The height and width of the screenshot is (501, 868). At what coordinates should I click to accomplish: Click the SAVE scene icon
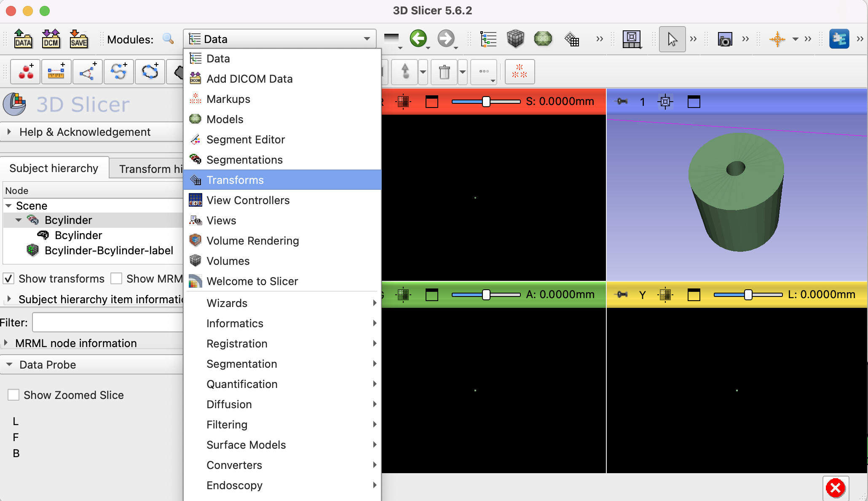[79, 39]
